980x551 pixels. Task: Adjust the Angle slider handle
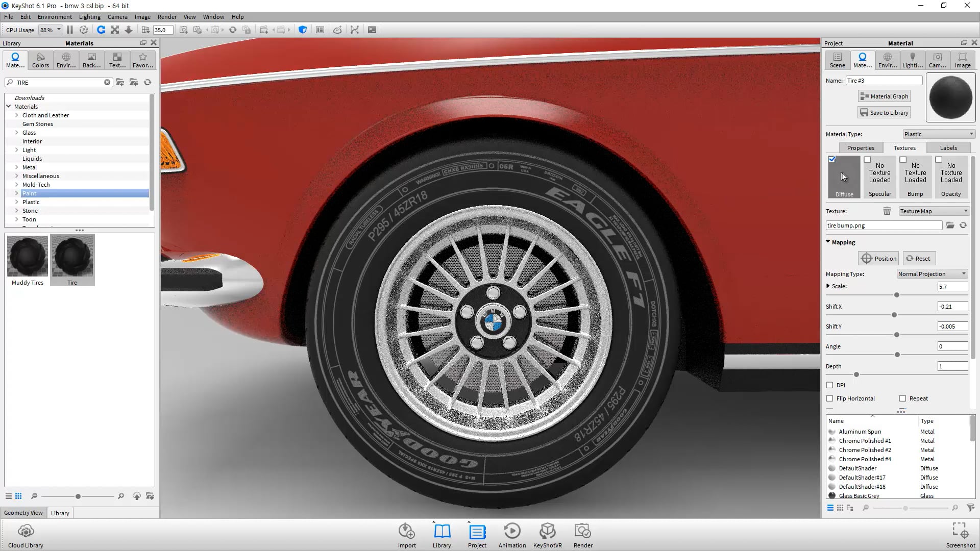[x=897, y=355]
